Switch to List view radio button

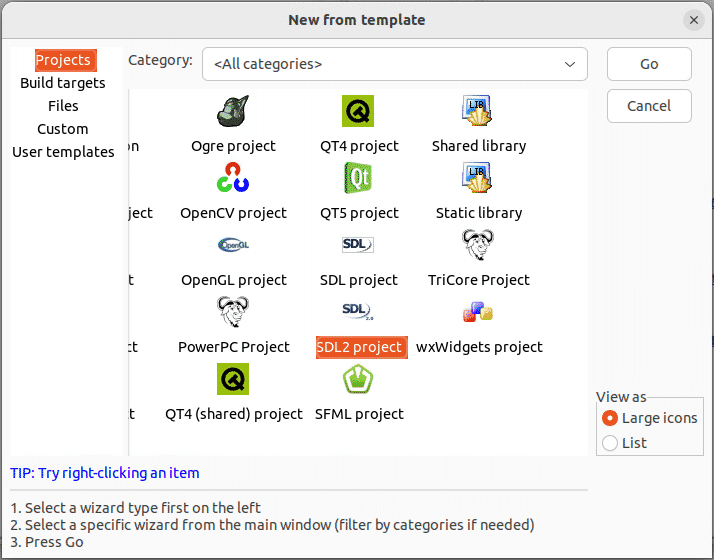click(610, 443)
